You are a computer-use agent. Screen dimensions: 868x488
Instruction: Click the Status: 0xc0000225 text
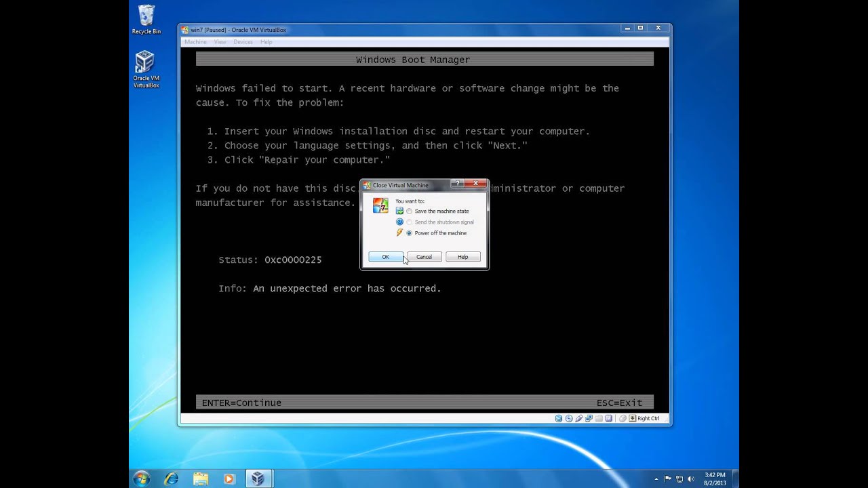pos(270,260)
